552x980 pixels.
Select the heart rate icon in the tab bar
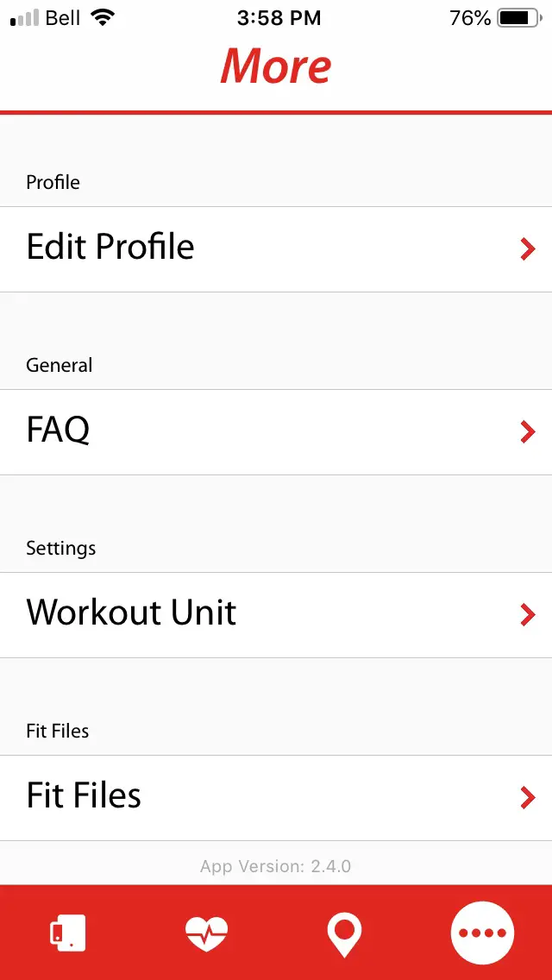tap(207, 933)
